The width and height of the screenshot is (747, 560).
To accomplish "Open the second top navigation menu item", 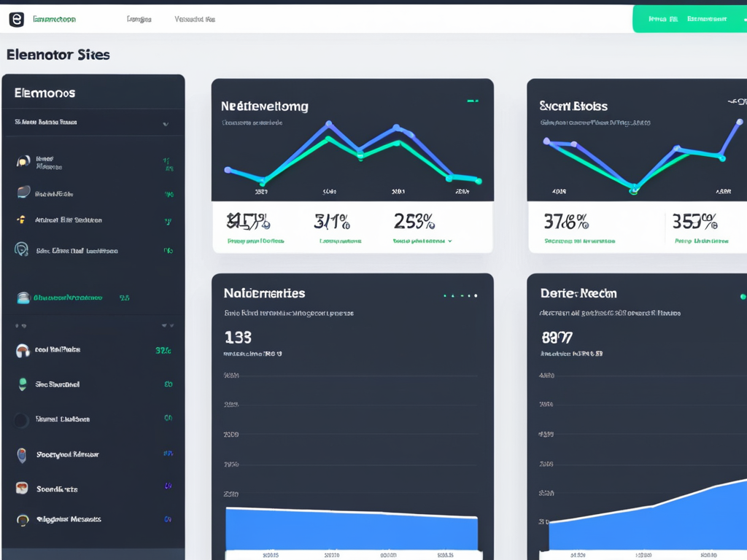I will [x=139, y=19].
